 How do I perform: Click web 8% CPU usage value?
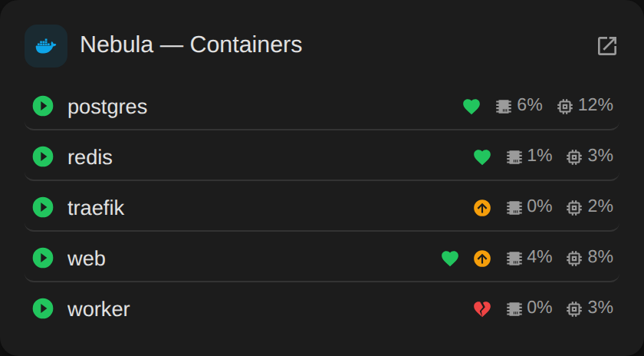(600, 256)
